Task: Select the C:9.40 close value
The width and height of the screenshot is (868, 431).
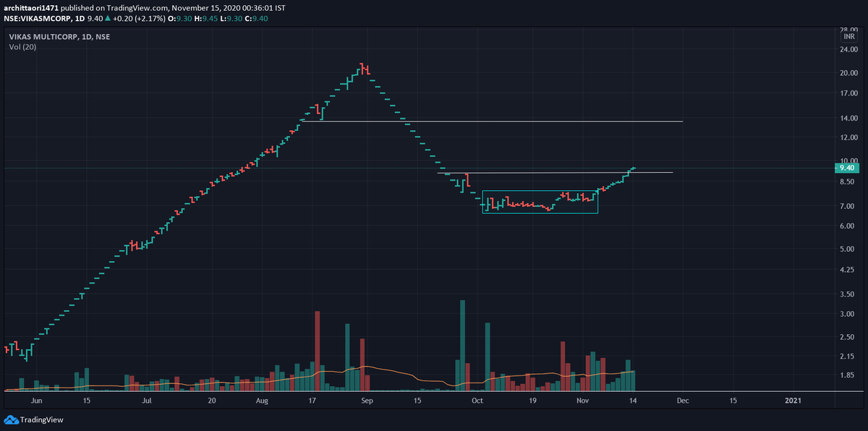Action: pos(257,18)
